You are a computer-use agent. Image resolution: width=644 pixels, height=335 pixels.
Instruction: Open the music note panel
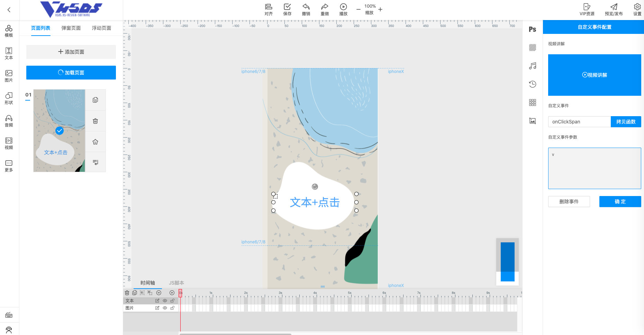tap(532, 66)
